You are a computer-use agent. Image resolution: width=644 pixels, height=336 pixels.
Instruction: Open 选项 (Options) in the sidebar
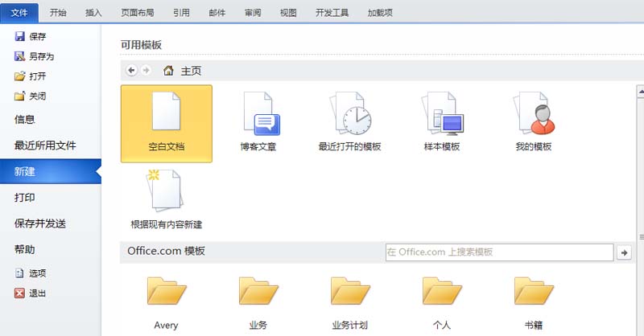[x=31, y=273]
